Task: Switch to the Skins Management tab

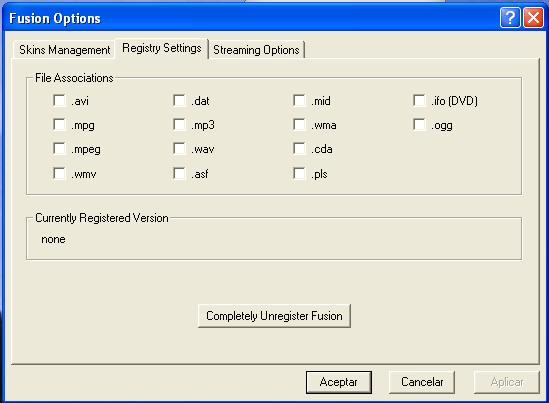Action: (64, 50)
